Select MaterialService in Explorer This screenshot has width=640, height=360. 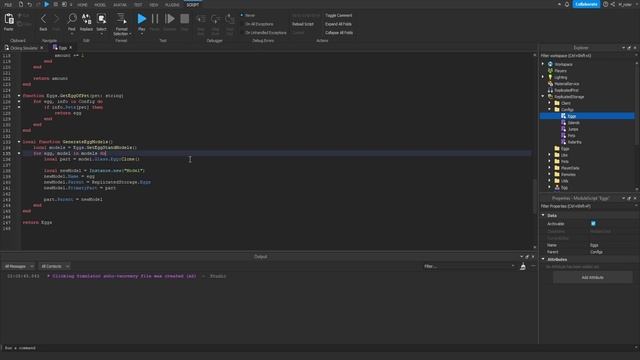566,84
